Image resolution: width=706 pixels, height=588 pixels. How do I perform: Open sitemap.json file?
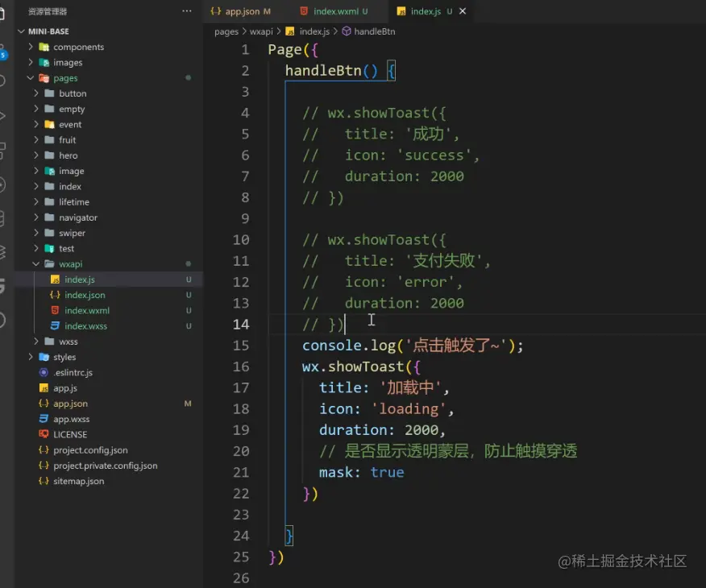[x=78, y=481]
